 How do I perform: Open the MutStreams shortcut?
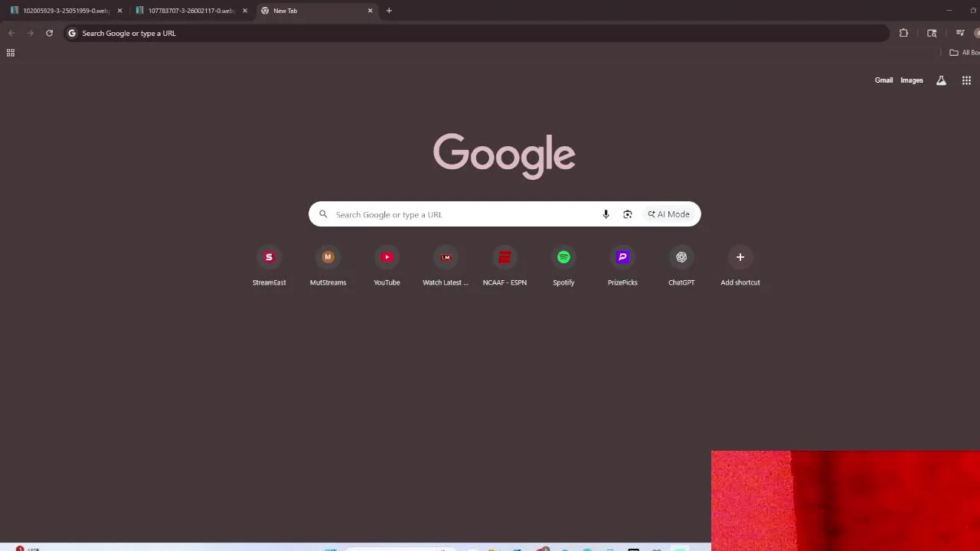pos(328,266)
